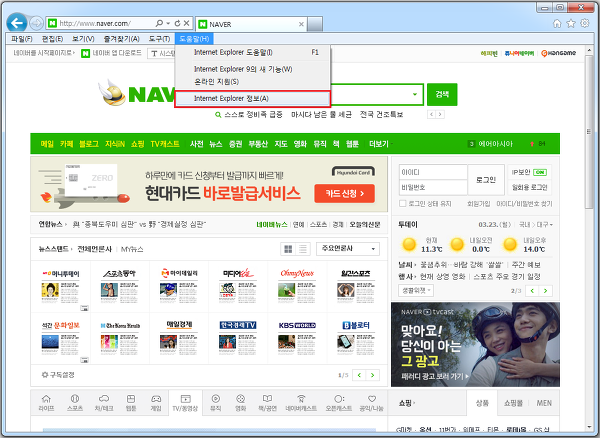The height and width of the screenshot is (438, 600).
Task: Open 쇼핑 in green navigation
Action: [137, 144]
